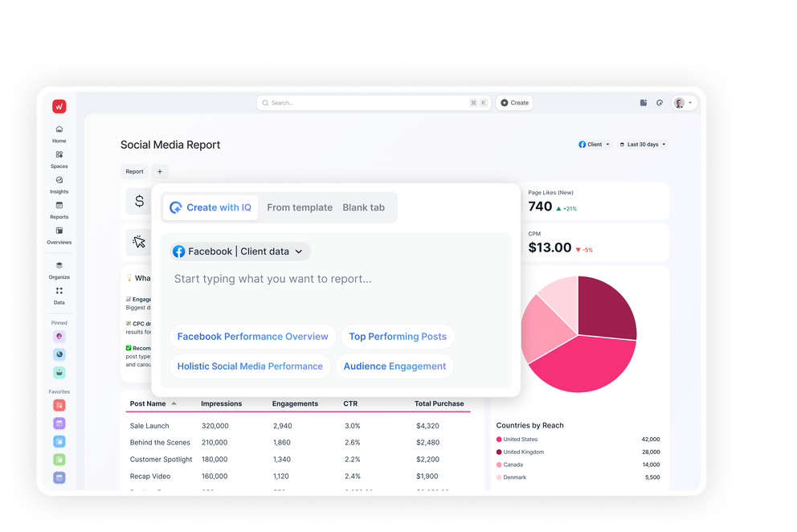Screen dimensions: 797x532
Task: Select the Blank tab option
Action: click(363, 207)
